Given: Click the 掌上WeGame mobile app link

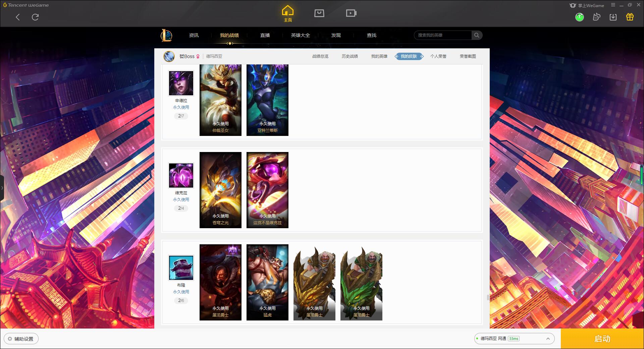Looking at the screenshot, I should pyautogui.click(x=587, y=5).
